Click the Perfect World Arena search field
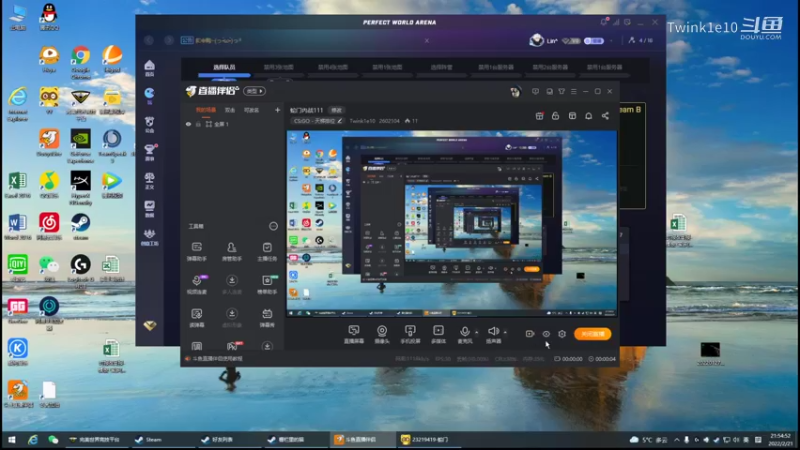Viewport: 800px width, 450px height. tap(306, 40)
